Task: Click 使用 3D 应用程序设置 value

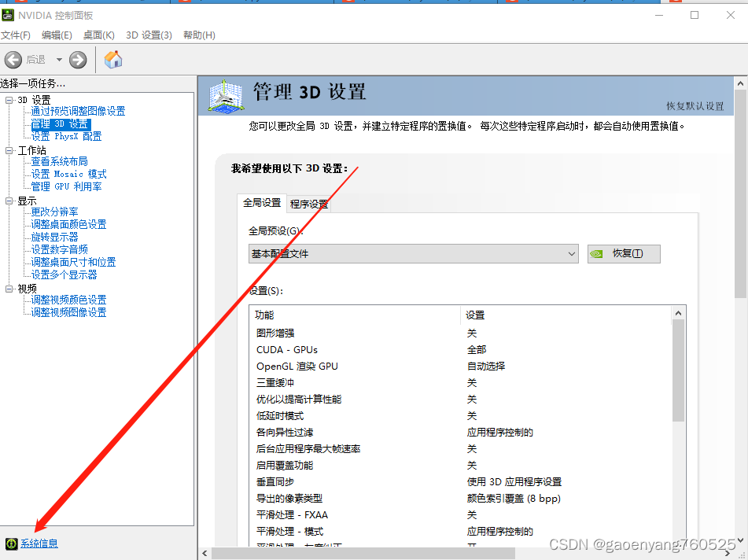Action: click(514, 482)
